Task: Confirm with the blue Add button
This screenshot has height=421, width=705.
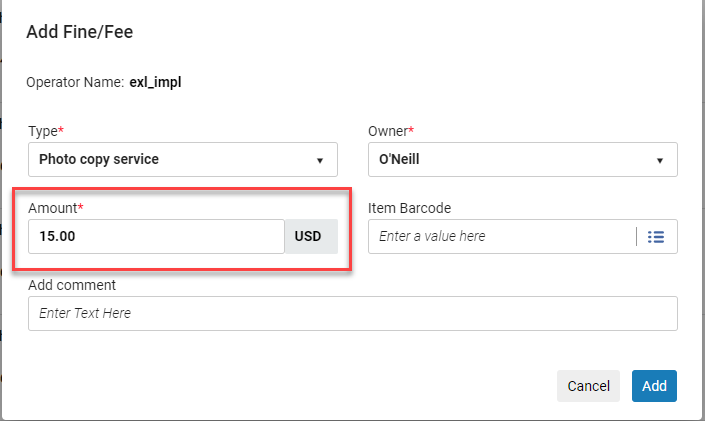Action: pos(654,386)
